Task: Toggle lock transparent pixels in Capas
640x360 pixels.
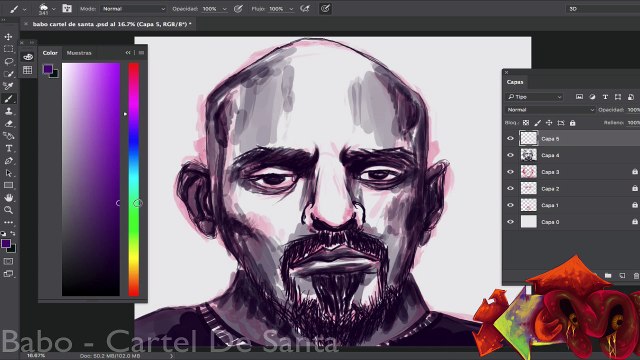Action: tap(526, 123)
